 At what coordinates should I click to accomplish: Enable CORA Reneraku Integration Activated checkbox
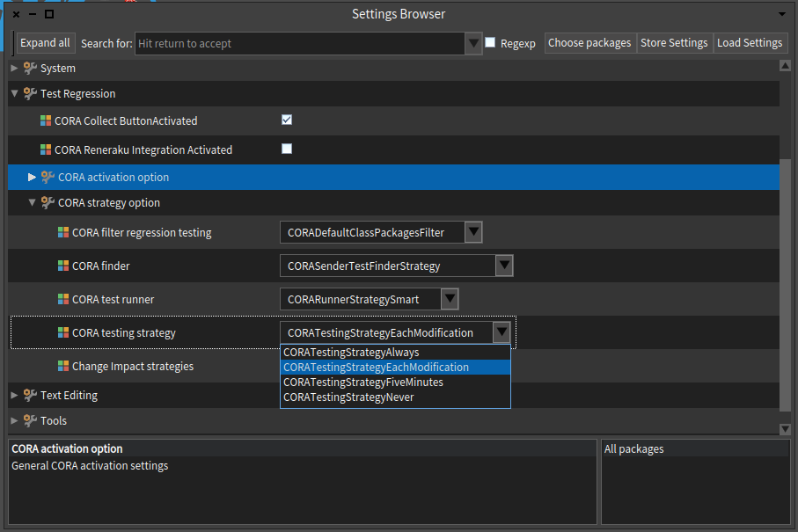click(287, 149)
